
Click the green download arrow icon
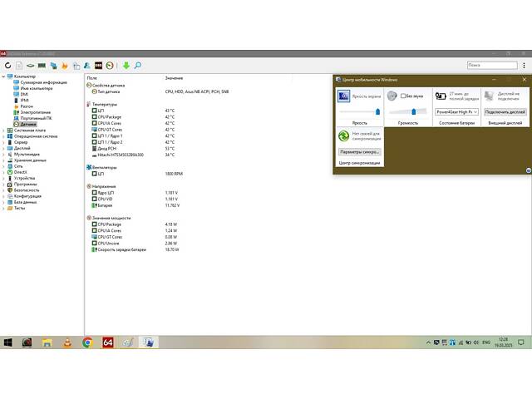[126, 65]
